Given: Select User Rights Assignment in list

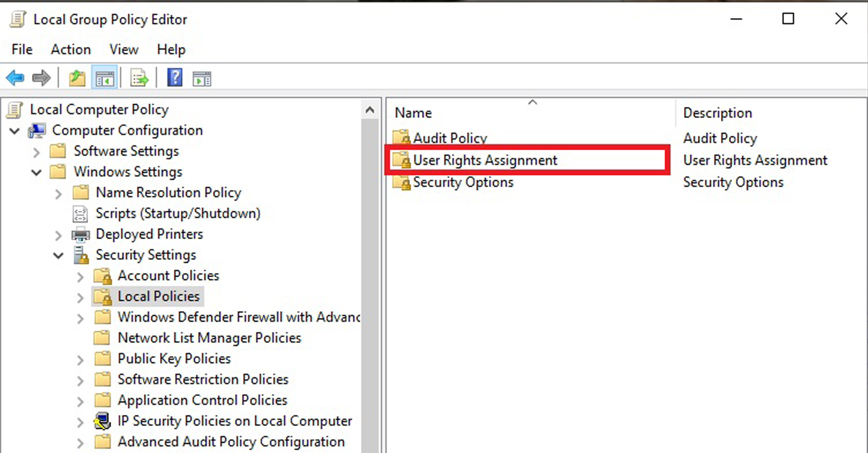Looking at the screenshot, I should [x=485, y=160].
